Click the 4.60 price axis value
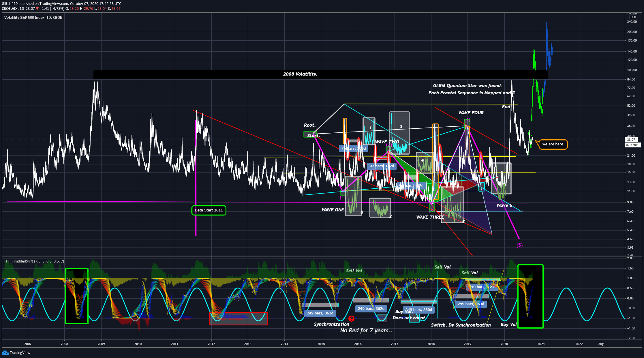 tap(630, 239)
